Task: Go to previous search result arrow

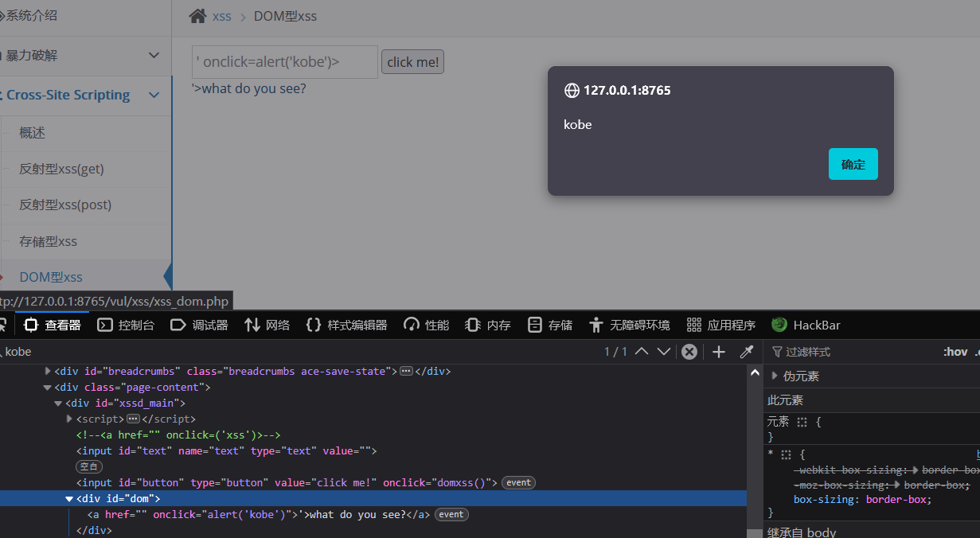Action: click(642, 352)
